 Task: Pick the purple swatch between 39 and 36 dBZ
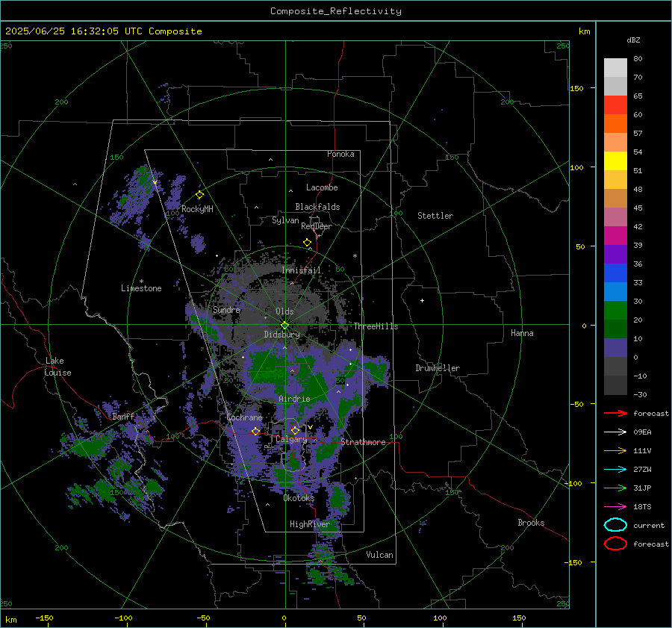pyautogui.click(x=615, y=255)
